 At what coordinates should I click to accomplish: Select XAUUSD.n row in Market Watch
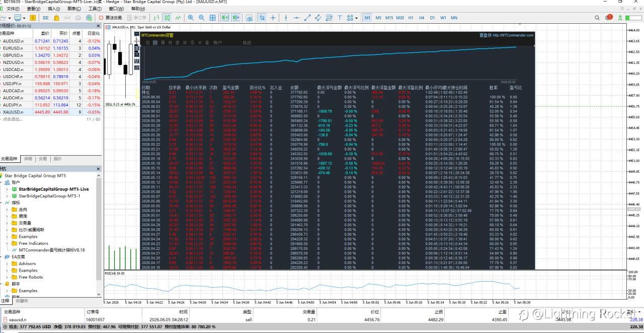tap(50, 112)
